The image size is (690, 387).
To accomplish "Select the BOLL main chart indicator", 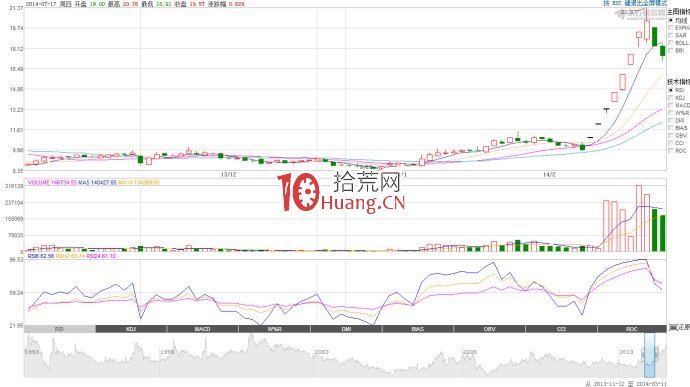I will point(671,43).
